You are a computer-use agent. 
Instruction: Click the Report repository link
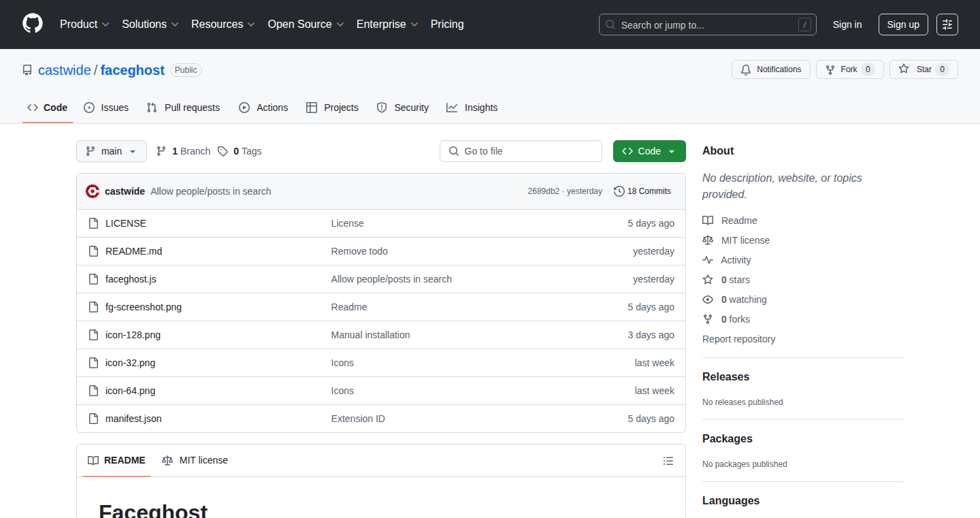(739, 339)
